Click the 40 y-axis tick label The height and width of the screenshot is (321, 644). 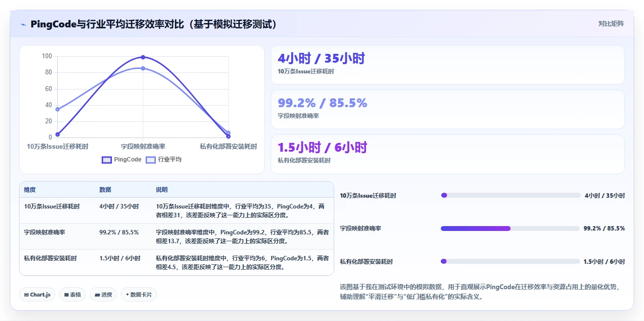[x=48, y=105]
